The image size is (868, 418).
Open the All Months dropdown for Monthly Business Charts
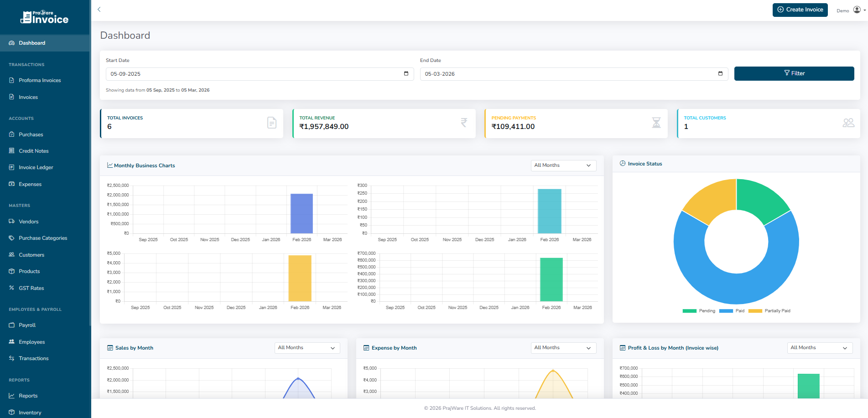[563, 165]
